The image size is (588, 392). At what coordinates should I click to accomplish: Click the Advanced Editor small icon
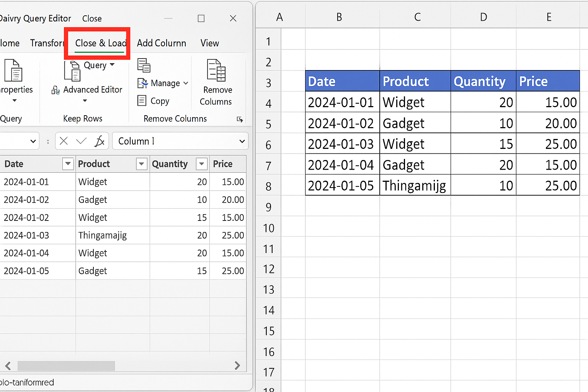[56, 90]
